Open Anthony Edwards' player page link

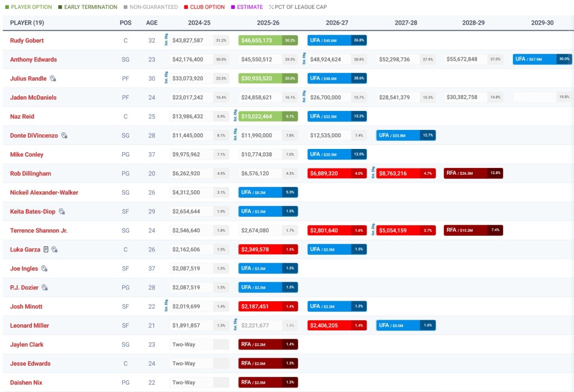(34, 60)
